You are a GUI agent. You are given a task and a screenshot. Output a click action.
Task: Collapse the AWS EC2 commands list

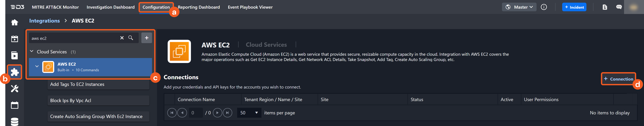37,66
